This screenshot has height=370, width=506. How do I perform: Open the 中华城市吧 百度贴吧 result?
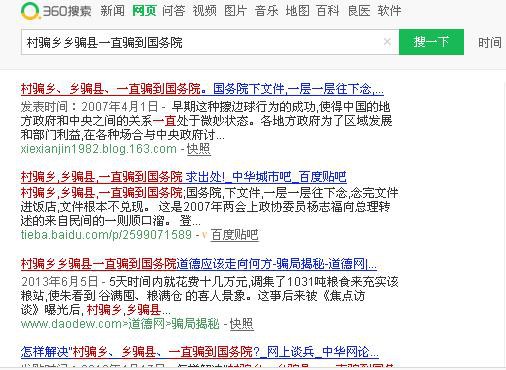183,177
